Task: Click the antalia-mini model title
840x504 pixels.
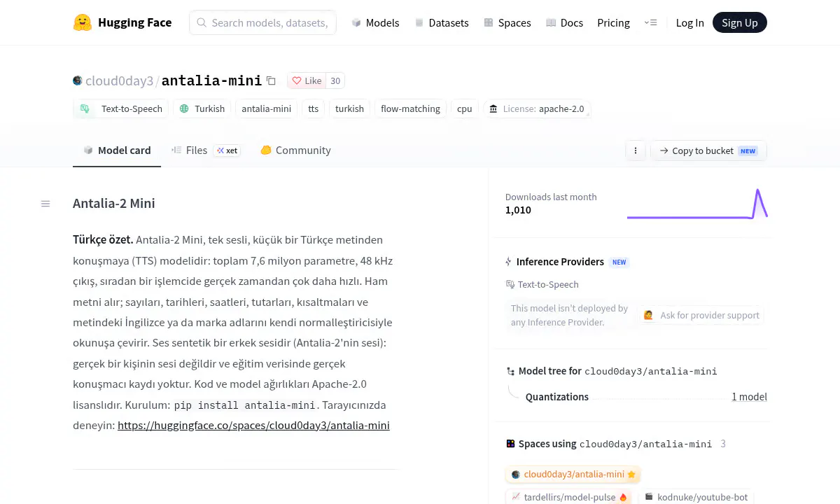Action: click(x=211, y=80)
